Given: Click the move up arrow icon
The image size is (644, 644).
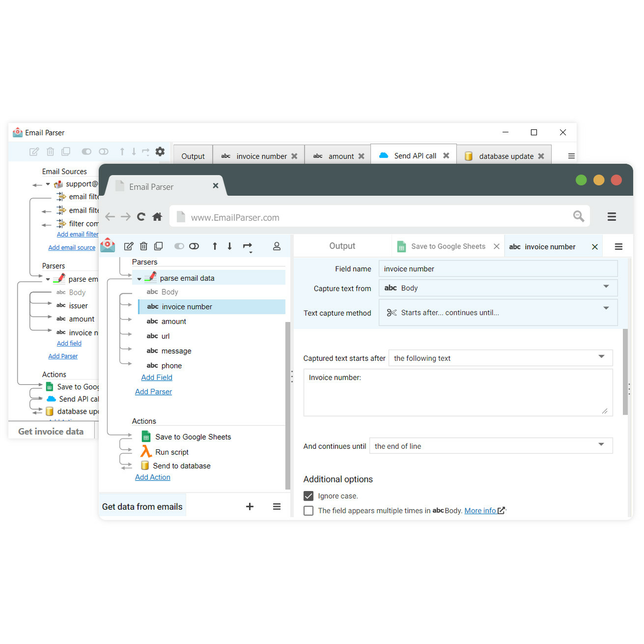Looking at the screenshot, I should pos(215,246).
